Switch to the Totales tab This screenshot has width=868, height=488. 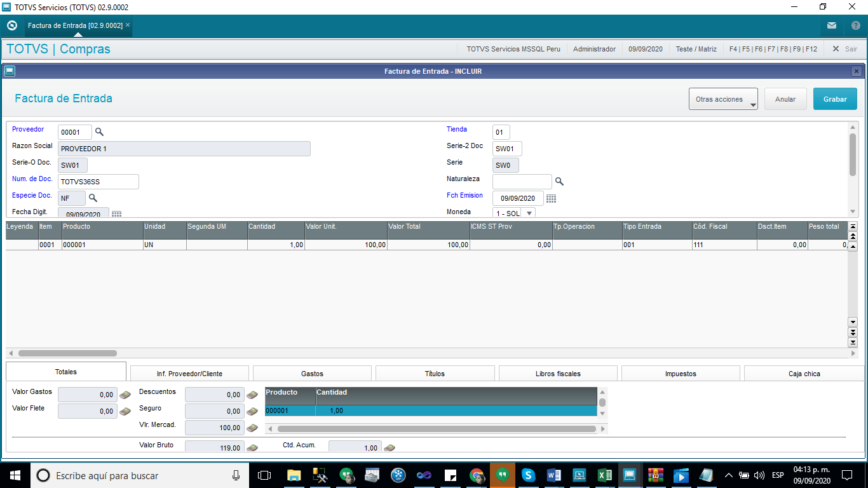(x=66, y=372)
